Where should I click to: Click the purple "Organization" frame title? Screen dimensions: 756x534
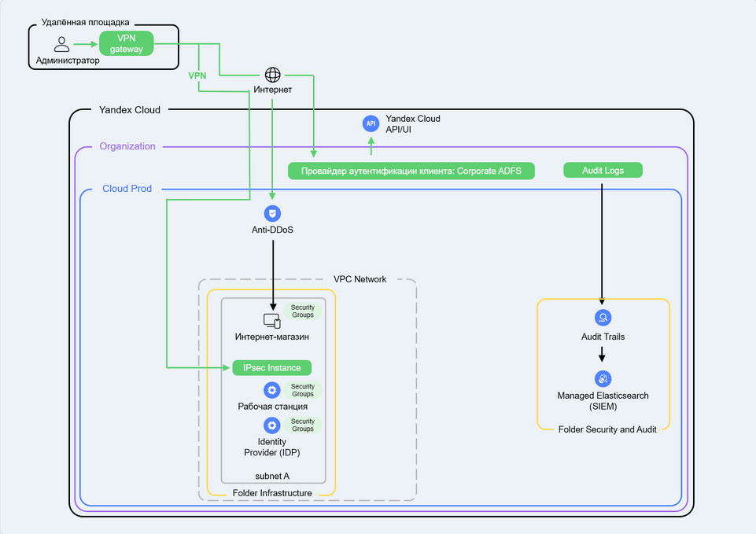pos(127,146)
